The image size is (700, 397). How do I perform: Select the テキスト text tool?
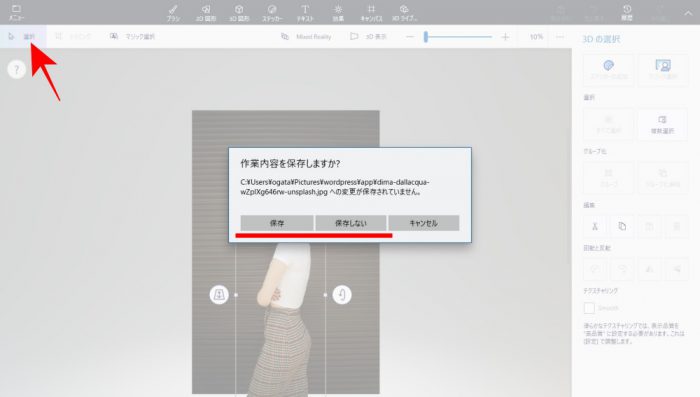tap(305, 13)
